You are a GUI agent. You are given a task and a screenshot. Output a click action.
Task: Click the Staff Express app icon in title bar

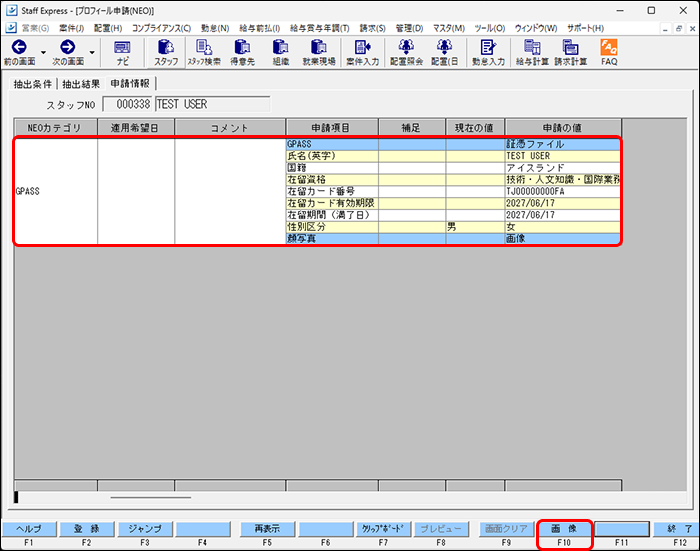[x=11, y=10]
